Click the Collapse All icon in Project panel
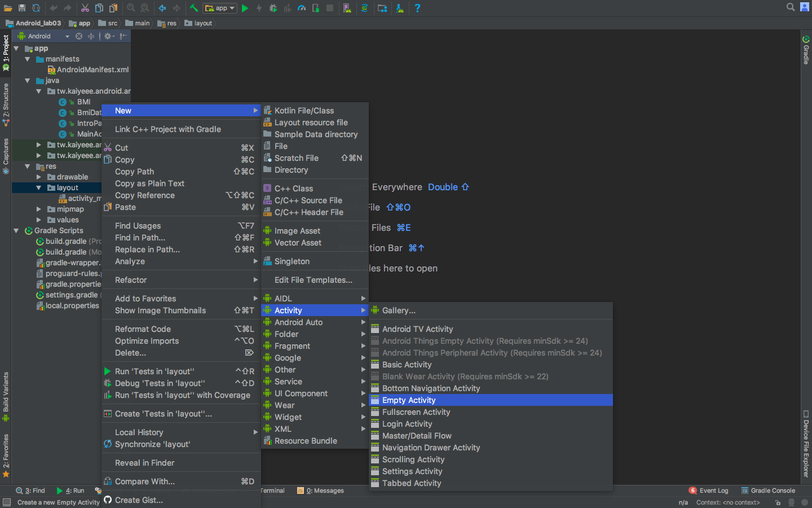Viewport: 812px width, 508px height. point(91,36)
